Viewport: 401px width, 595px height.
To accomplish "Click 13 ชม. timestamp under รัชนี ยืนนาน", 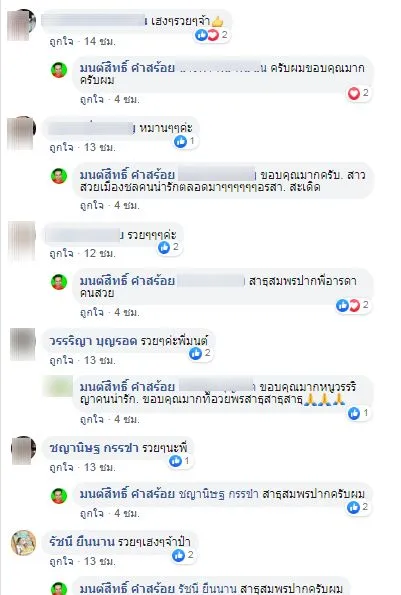I will click(99, 561).
